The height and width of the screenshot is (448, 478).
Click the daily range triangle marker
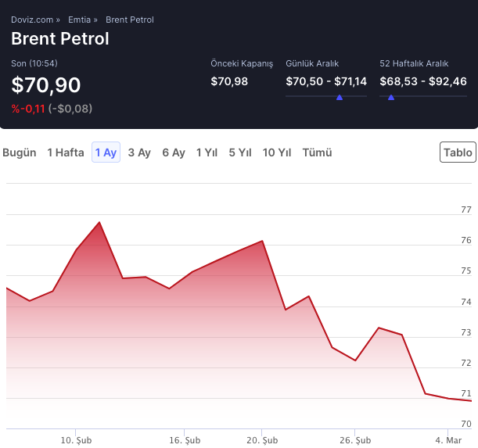pos(339,98)
